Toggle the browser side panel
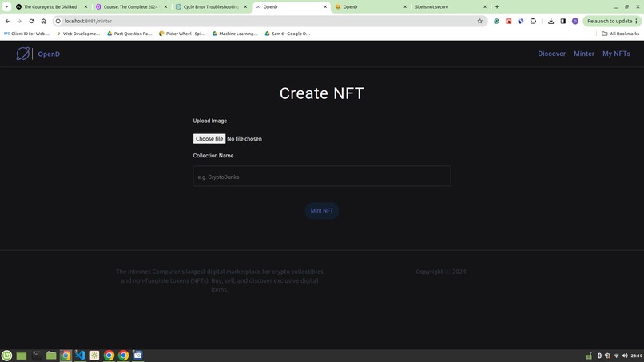The image size is (644, 362). (563, 21)
